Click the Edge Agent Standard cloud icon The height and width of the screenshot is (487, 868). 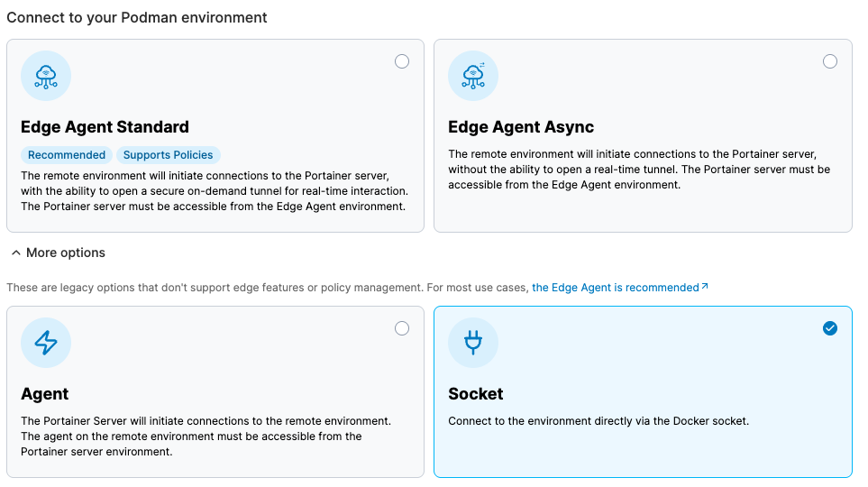click(x=46, y=76)
